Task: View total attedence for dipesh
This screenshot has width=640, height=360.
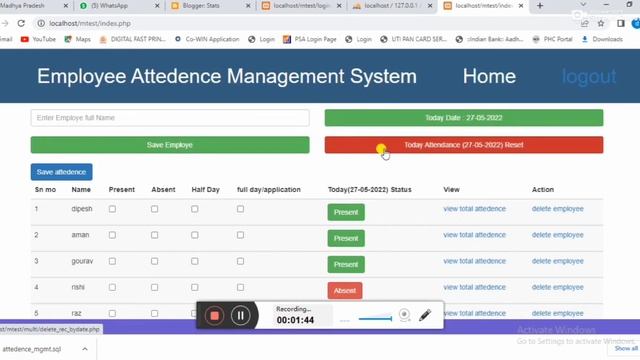Action: click(474, 209)
